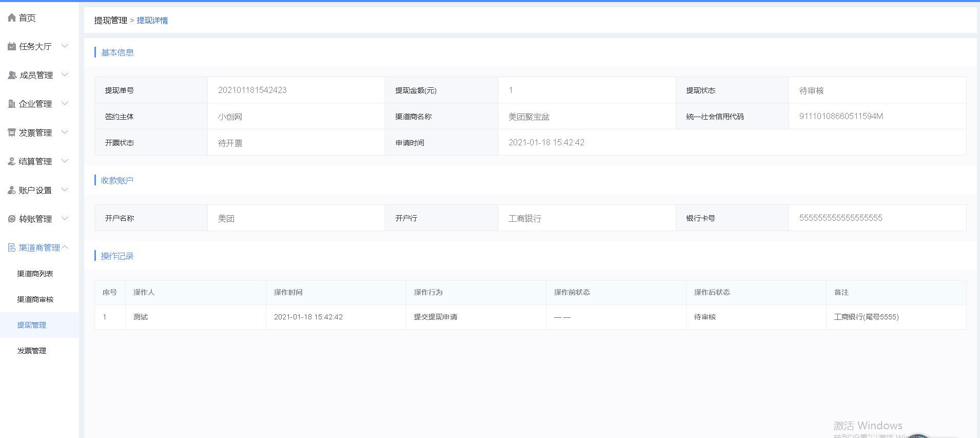Click the 企业管理 building icon
The height and width of the screenshot is (438, 980).
(12, 104)
